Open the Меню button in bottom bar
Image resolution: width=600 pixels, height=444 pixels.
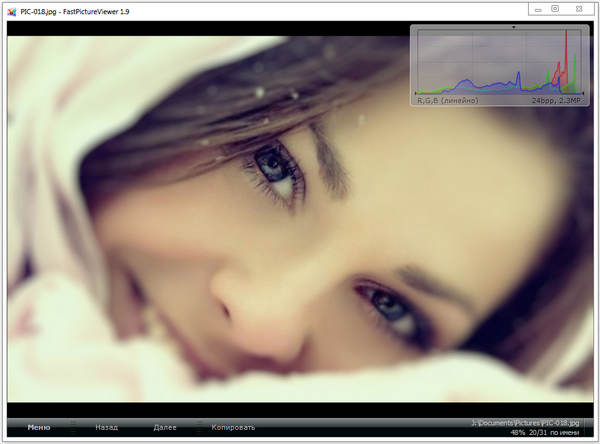click(x=39, y=427)
